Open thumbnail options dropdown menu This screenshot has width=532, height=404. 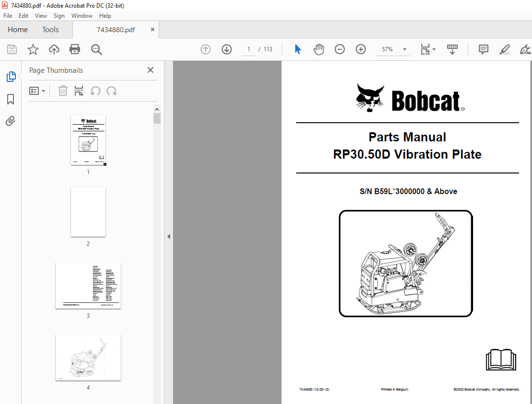[x=37, y=91]
